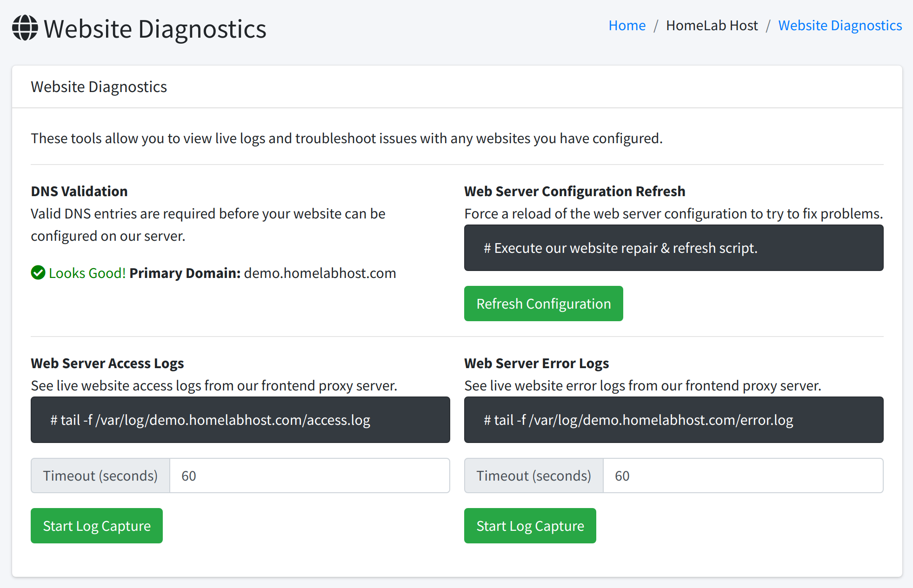Click Start Log Capture under Error Logs
The height and width of the screenshot is (588, 913).
click(530, 526)
